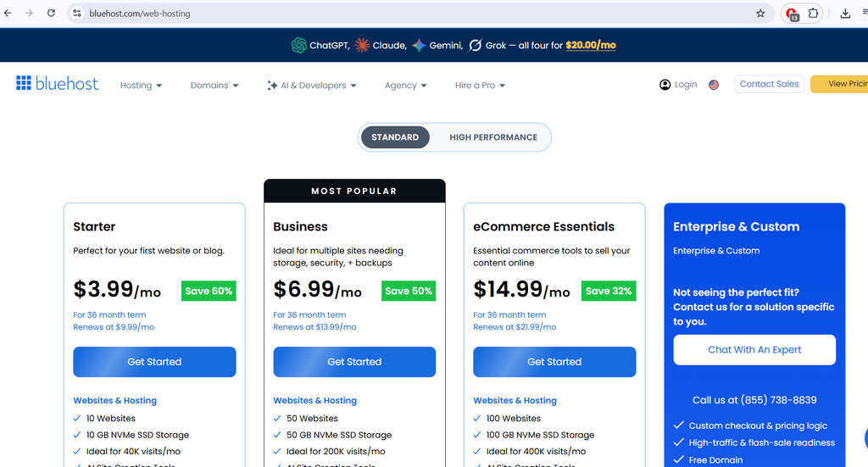Click the eCommerce Essentials plan title
The image size is (868, 467).
(543, 226)
